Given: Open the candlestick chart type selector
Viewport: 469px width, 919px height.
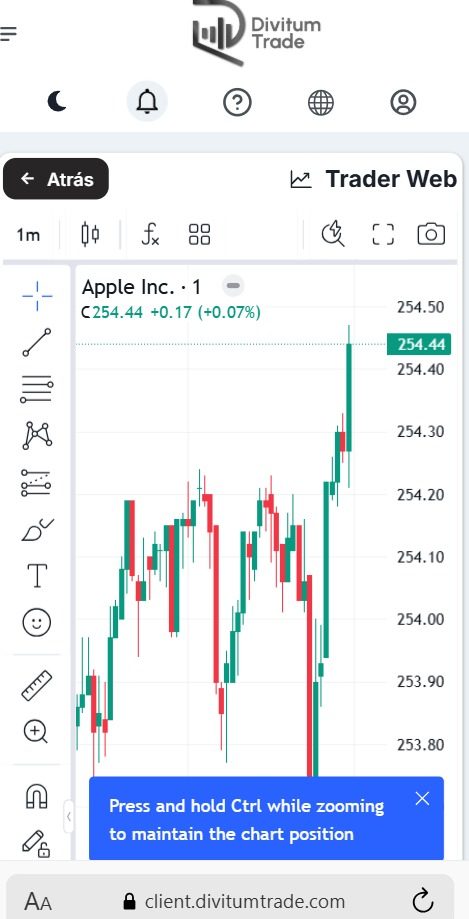Looking at the screenshot, I should point(90,234).
